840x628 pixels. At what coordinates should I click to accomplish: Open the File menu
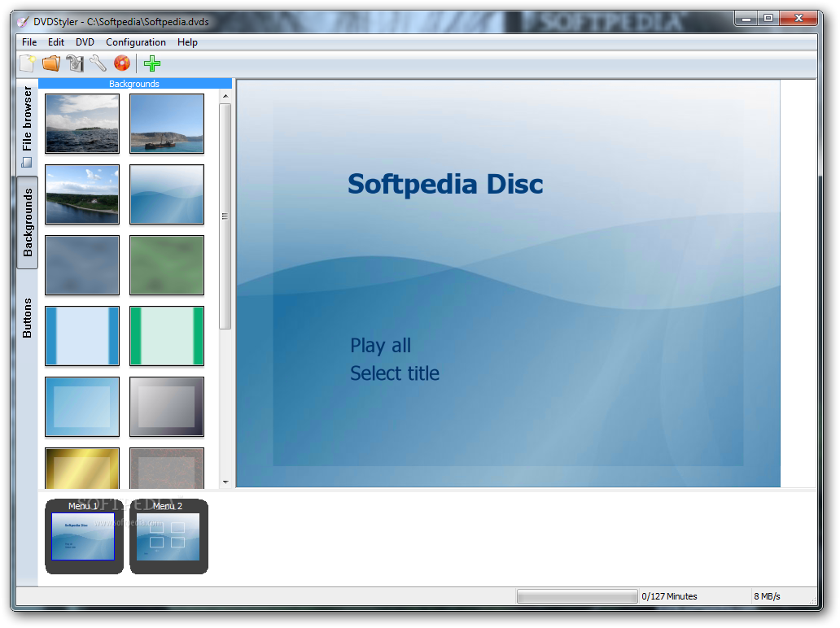[x=29, y=42]
